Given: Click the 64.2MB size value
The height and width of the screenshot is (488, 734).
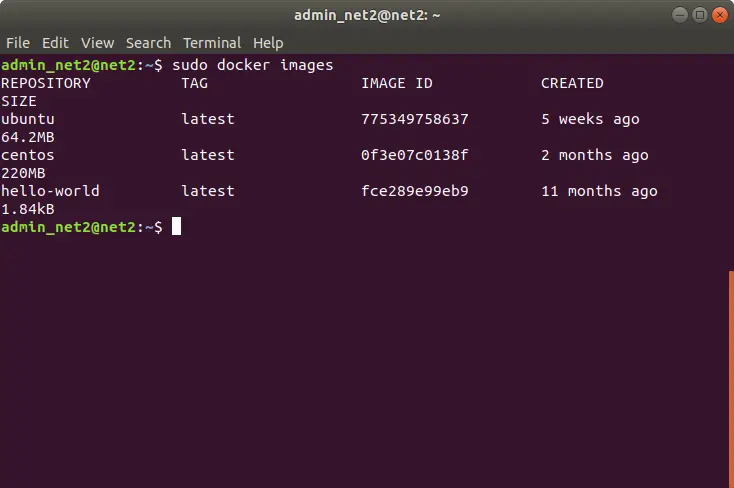Looking at the screenshot, I should tap(28, 137).
